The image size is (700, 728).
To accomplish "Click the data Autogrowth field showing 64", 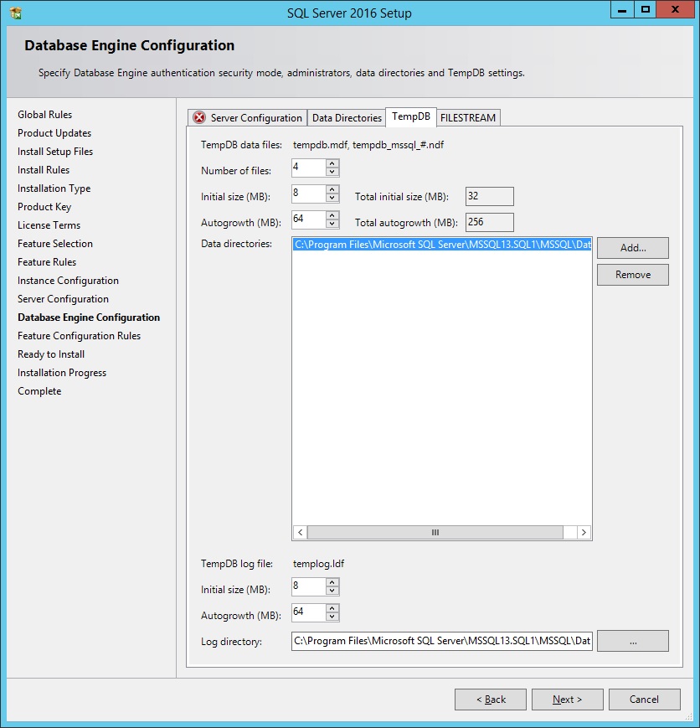I will pyautogui.click(x=309, y=219).
